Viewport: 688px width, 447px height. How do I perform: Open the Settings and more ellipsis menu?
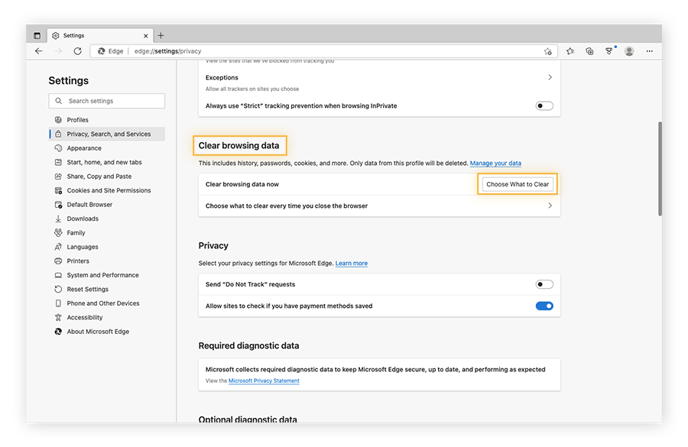click(x=649, y=51)
